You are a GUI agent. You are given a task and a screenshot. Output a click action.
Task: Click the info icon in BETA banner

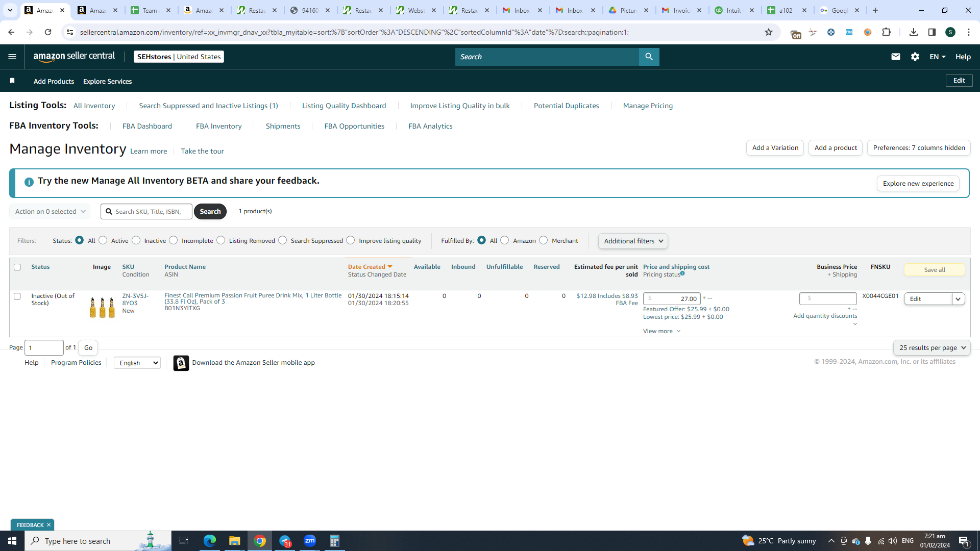tap(29, 182)
